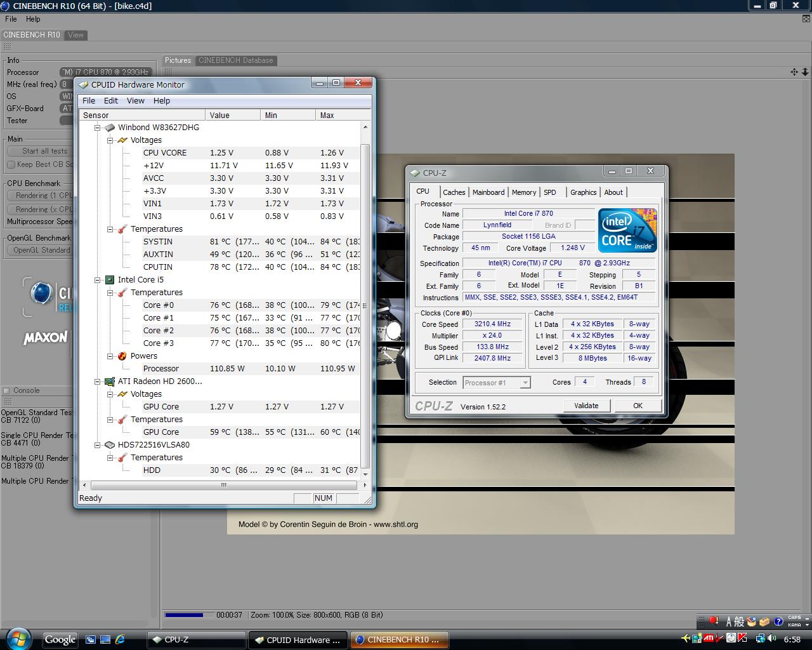Collapse the Intel Core i5 Temperatures node
Viewport: 812px width, 650px height.
point(110,293)
